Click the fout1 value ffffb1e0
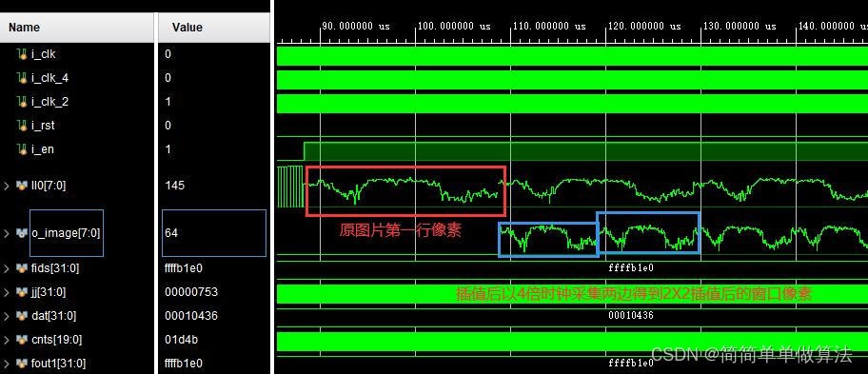This screenshot has height=374, width=868. [184, 364]
